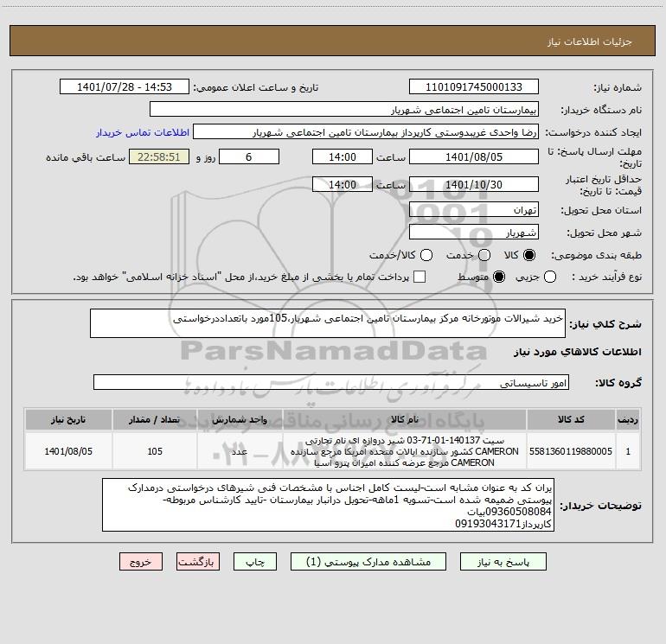Click the تعداد / مقدار column header
The width and height of the screenshot is (666, 644).
click(x=155, y=419)
